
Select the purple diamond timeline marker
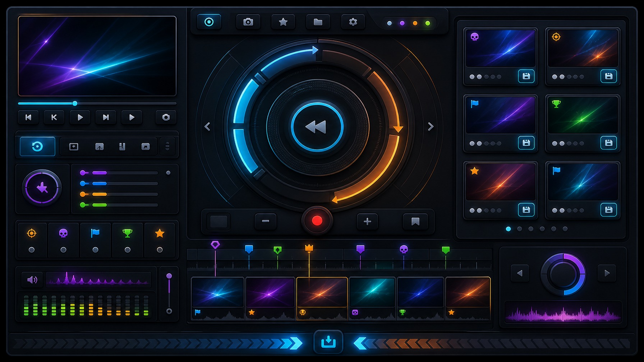pos(215,245)
